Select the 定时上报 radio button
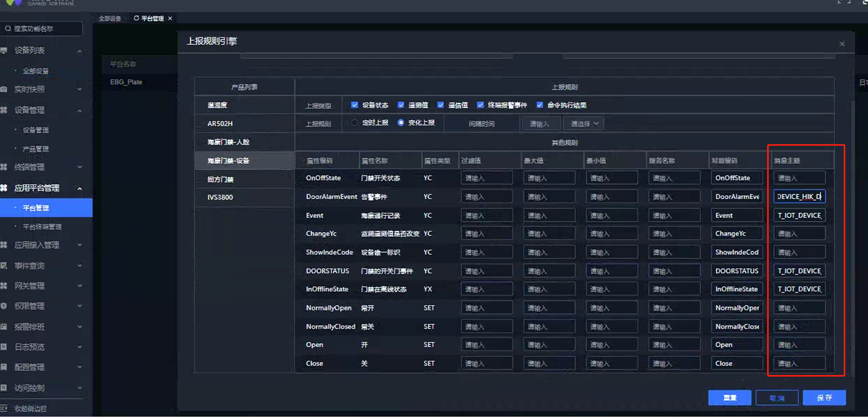The image size is (868, 419). pyautogui.click(x=355, y=123)
